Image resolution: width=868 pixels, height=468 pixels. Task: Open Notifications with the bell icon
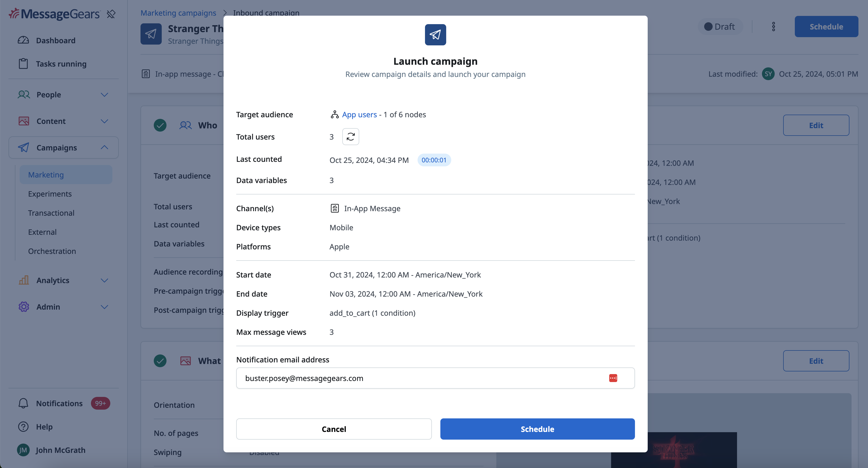click(23, 403)
